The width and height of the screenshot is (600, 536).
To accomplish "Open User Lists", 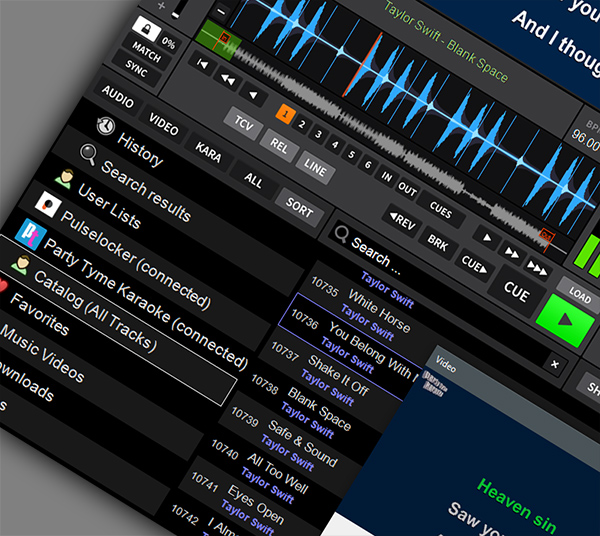I will coord(109,206).
